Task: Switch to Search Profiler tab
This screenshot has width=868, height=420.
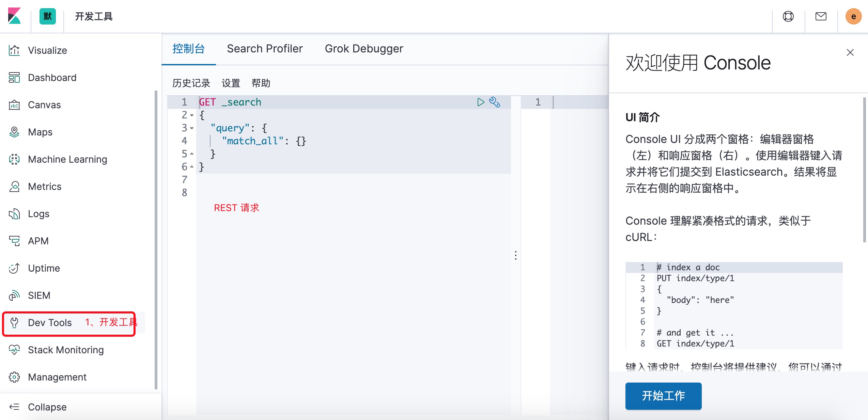Action: [265, 49]
